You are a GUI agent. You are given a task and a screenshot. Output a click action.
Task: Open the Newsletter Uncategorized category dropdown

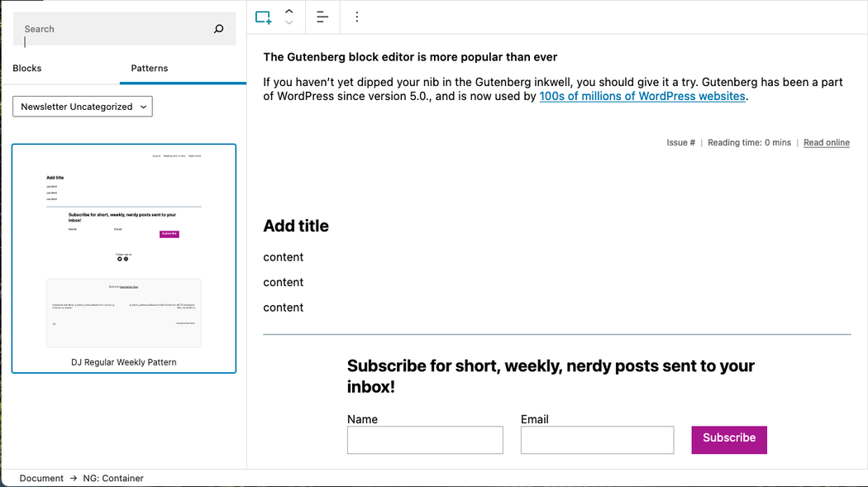82,106
